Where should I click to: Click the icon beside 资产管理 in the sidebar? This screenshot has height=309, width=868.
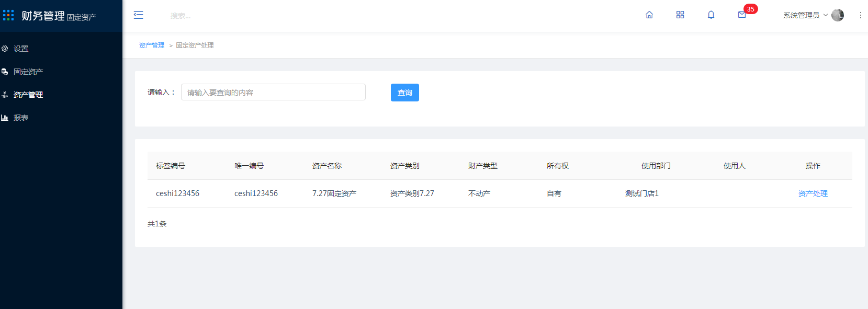tap(5, 95)
